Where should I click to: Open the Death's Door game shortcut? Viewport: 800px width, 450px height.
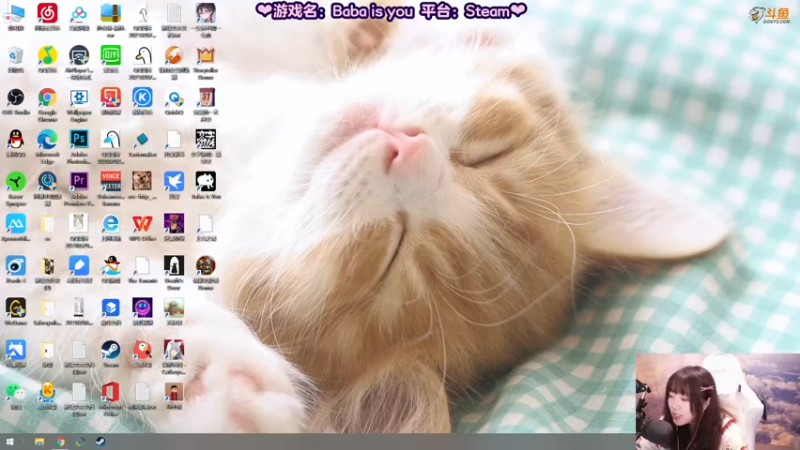click(173, 266)
